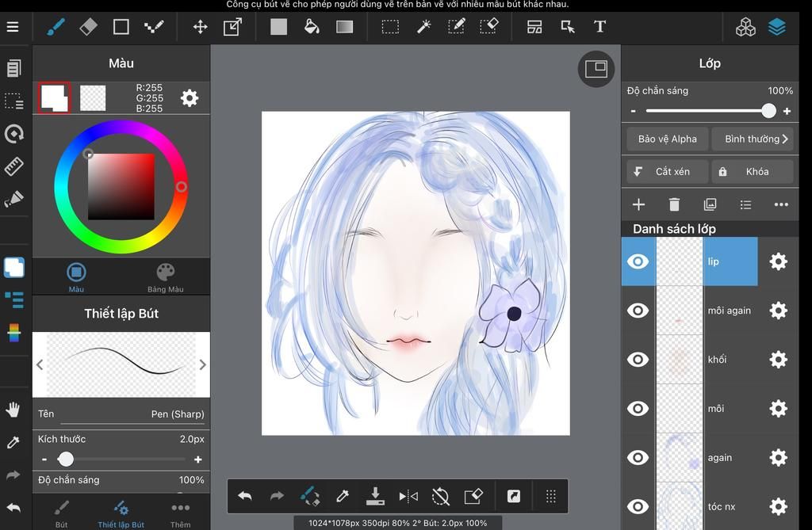Pick the Eyedropper in left sidebar
The image size is (812, 530).
pyautogui.click(x=13, y=443)
